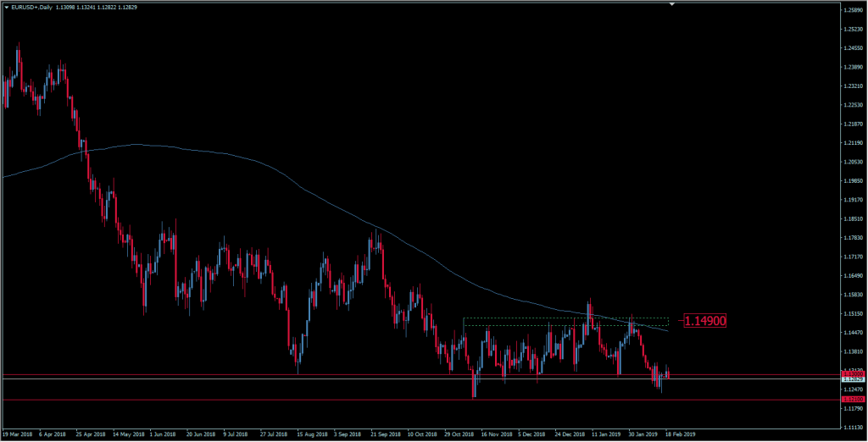The image size is (868, 442).
Task: Click the 29 Oct 2018 date label
Action: coord(459,435)
